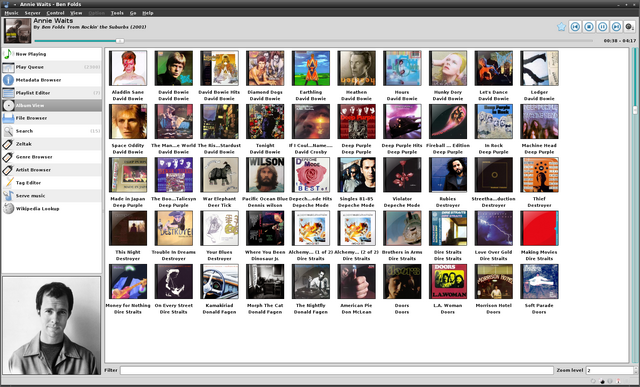Click the album grid vertical scrollbar
640x387 pixels.
point(635,205)
